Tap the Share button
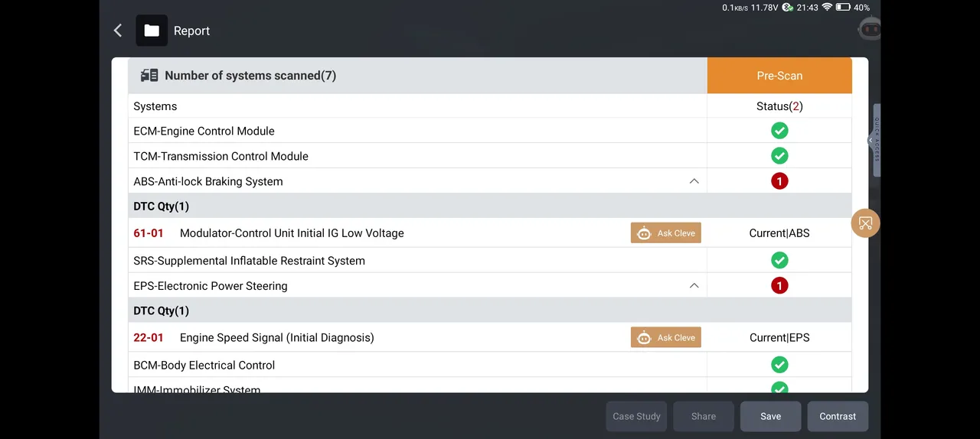 click(704, 417)
